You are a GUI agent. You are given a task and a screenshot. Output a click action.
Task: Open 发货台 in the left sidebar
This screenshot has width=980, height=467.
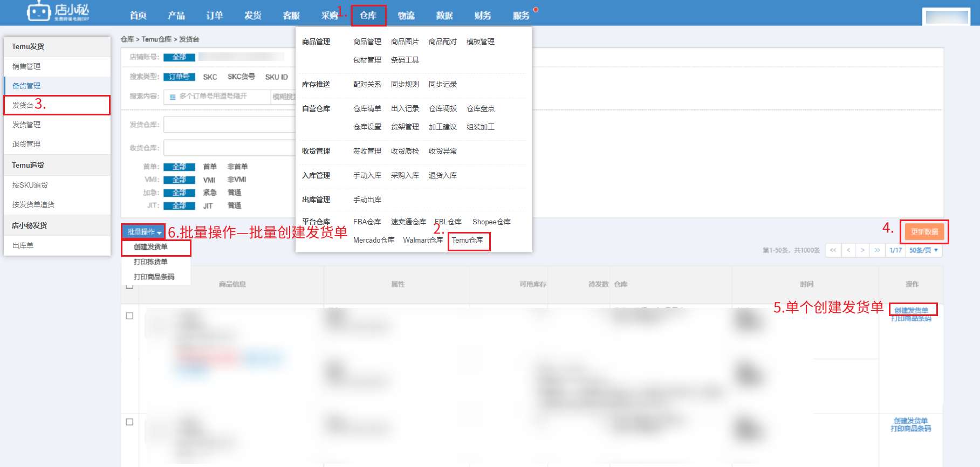point(57,105)
